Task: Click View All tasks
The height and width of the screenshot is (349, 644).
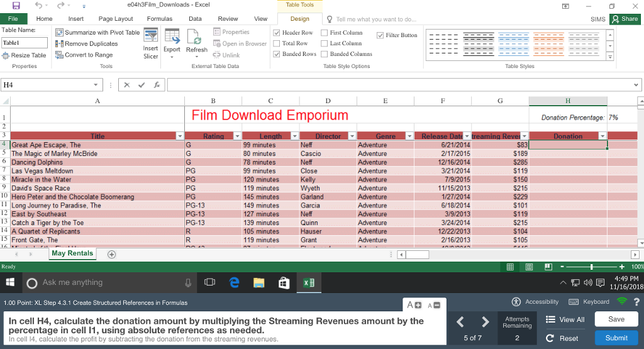Action: 565,319
